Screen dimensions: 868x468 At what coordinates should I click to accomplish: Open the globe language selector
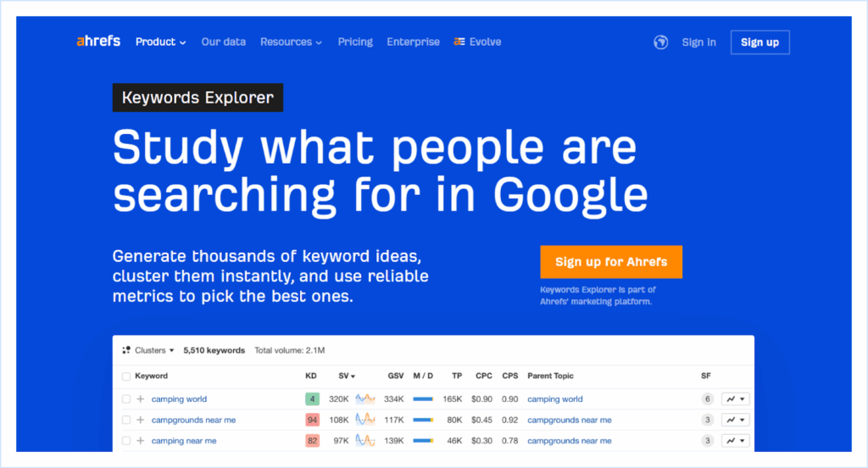click(661, 42)
